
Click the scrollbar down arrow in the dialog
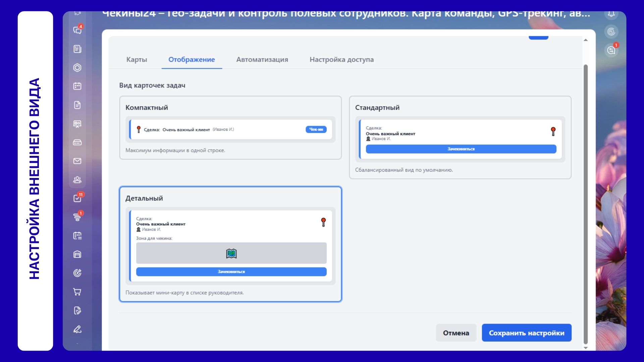(586, 348)
